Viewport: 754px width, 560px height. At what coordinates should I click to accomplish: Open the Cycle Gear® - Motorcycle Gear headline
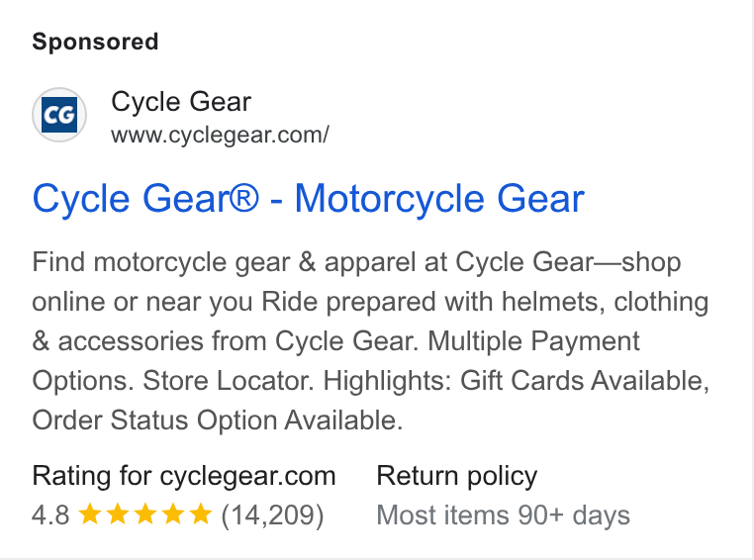click(x=309, y=199)
